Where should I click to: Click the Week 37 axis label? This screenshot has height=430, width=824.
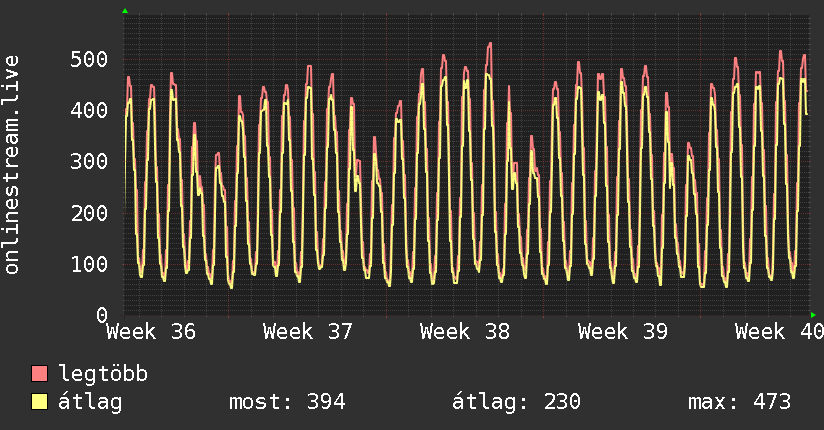tap(308, 332)
